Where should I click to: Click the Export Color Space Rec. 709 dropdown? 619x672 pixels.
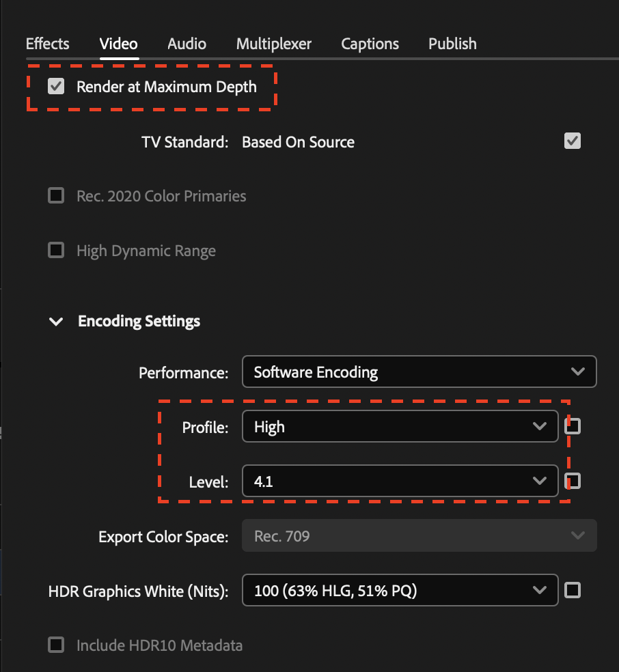(x=419, y=536)
